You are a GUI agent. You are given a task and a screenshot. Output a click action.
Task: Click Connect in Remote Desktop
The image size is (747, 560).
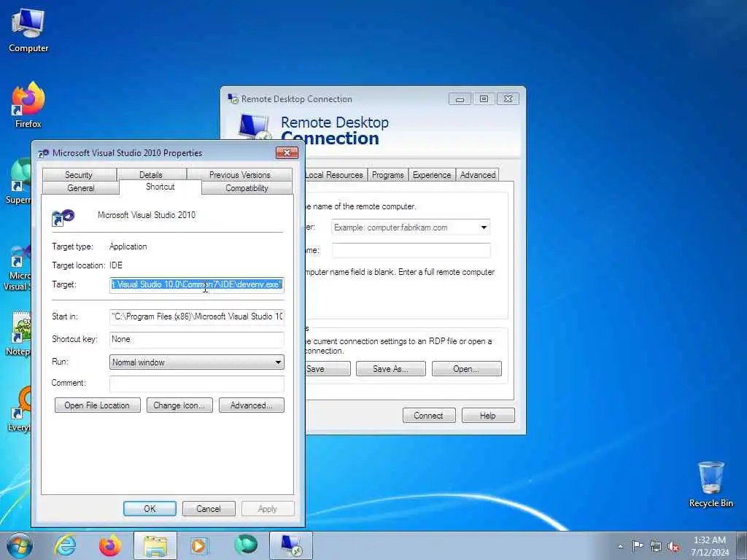(429, 415)
